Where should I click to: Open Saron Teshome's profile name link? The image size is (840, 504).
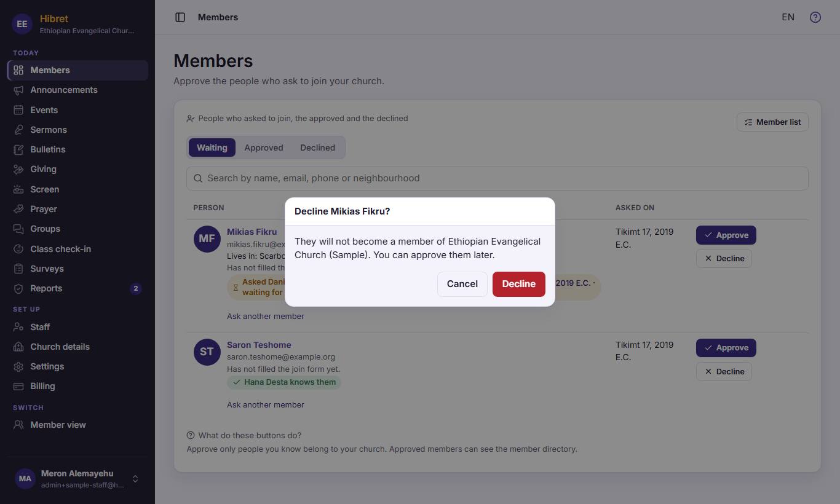tap(259, 345)
